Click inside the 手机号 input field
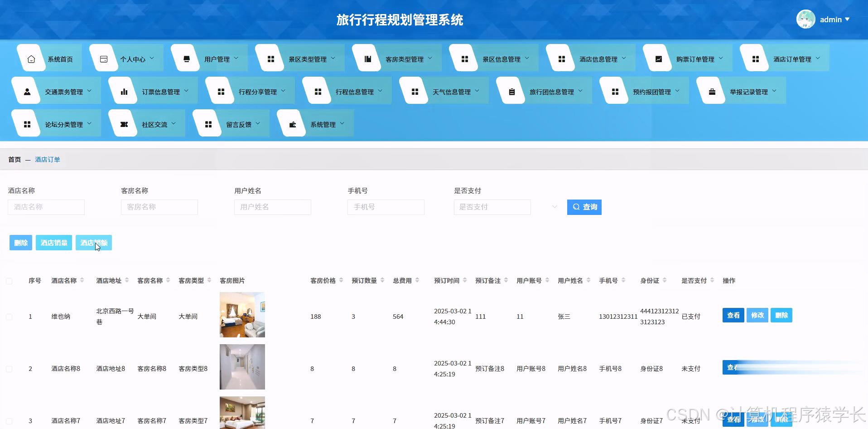 386,207
